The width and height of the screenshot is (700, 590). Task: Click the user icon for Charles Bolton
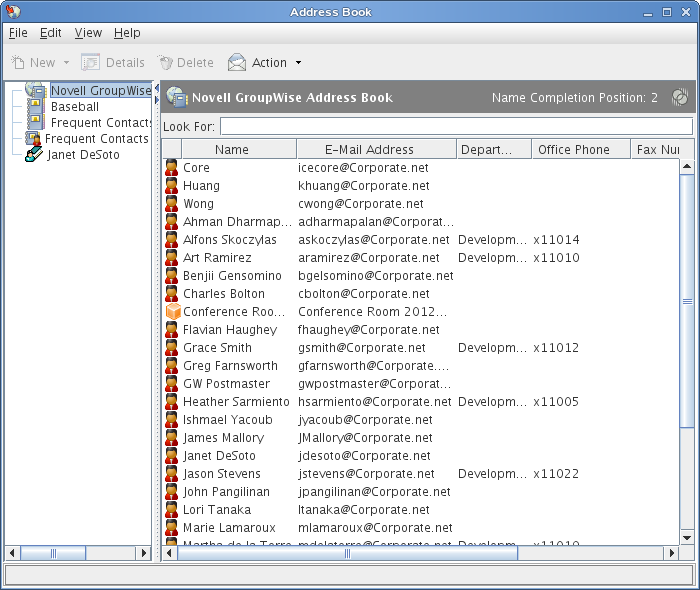[171, 293]
